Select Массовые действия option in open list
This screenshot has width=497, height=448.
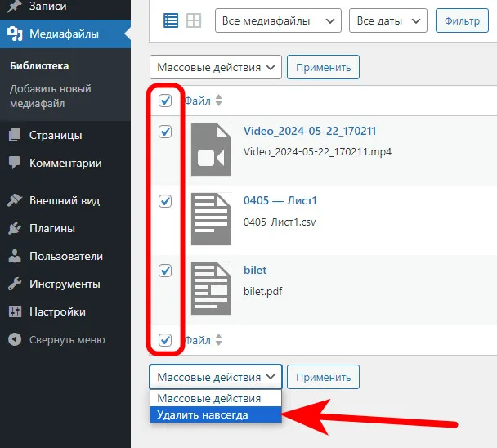tap(216, 398)
